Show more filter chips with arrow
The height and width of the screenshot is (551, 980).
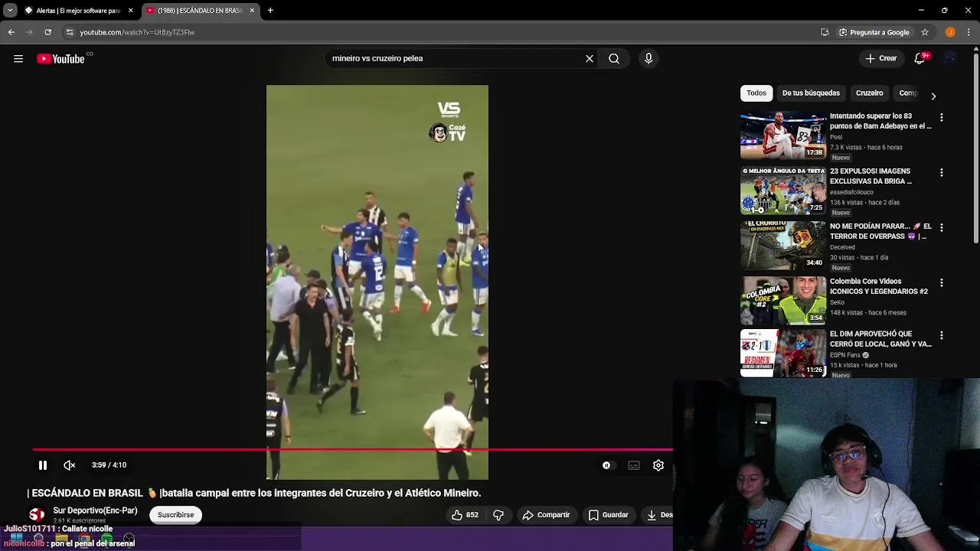coord(933,96)
